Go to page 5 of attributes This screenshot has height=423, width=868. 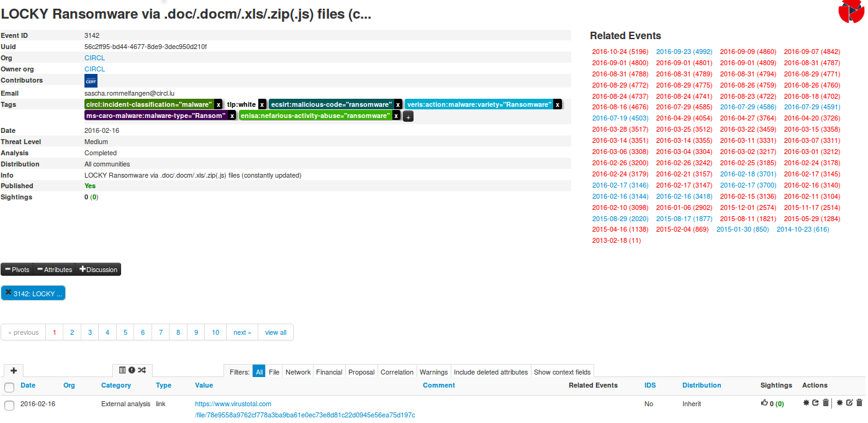[x=125, y=332]
